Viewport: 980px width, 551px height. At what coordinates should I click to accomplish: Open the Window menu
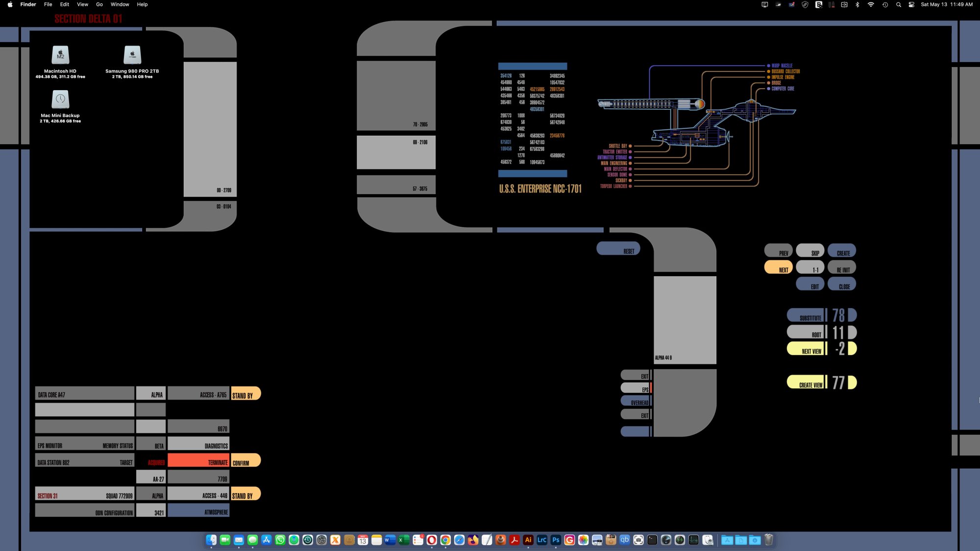pyautogui.click(x=120, y=4)
